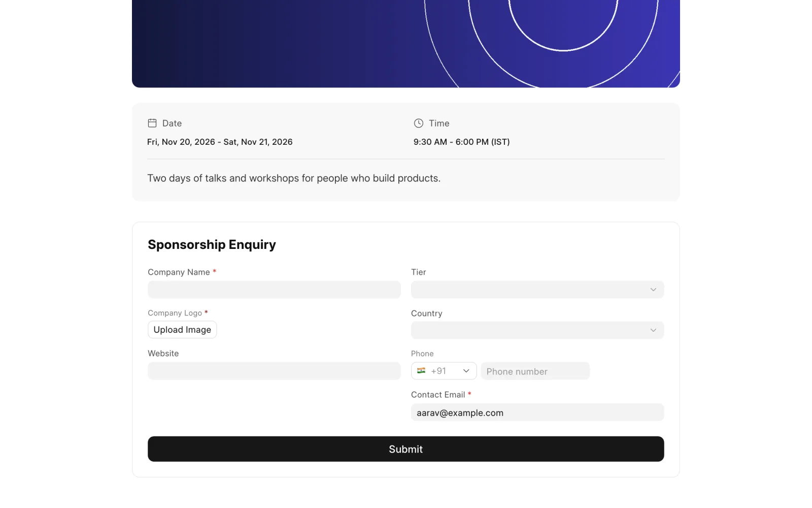Screen dimensions: 812x508
Task: Click the Contact Email field
Action: click(537, 412)
